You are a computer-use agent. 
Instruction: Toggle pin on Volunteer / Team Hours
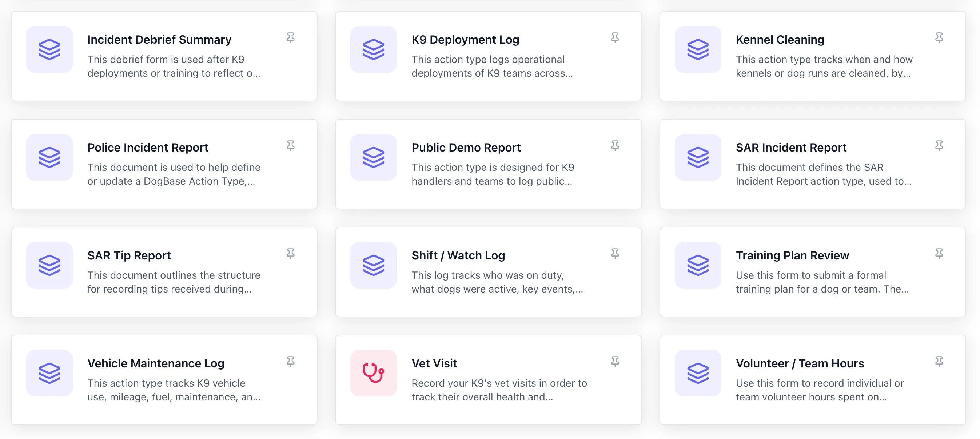tap(939, 362)
